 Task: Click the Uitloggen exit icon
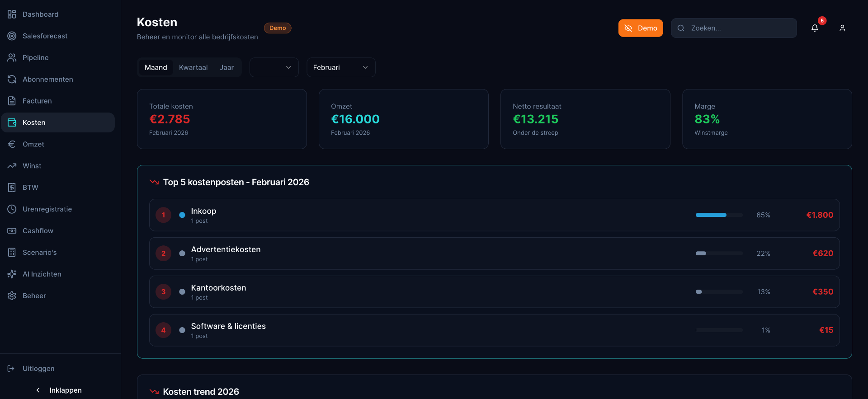[11, 369]
